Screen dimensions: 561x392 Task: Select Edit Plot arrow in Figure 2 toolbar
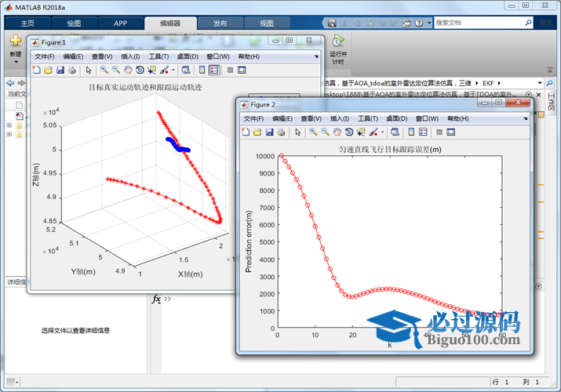[297, 132]
